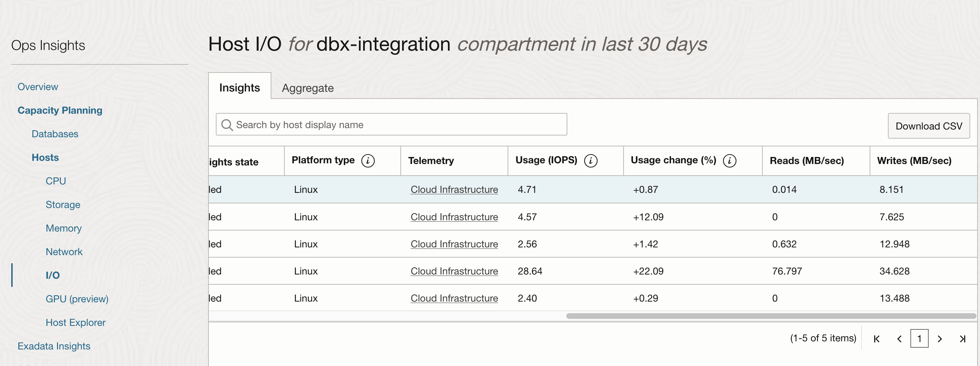Click the search magnifier icon
The image size is (980, 366).
pos(227,125)
